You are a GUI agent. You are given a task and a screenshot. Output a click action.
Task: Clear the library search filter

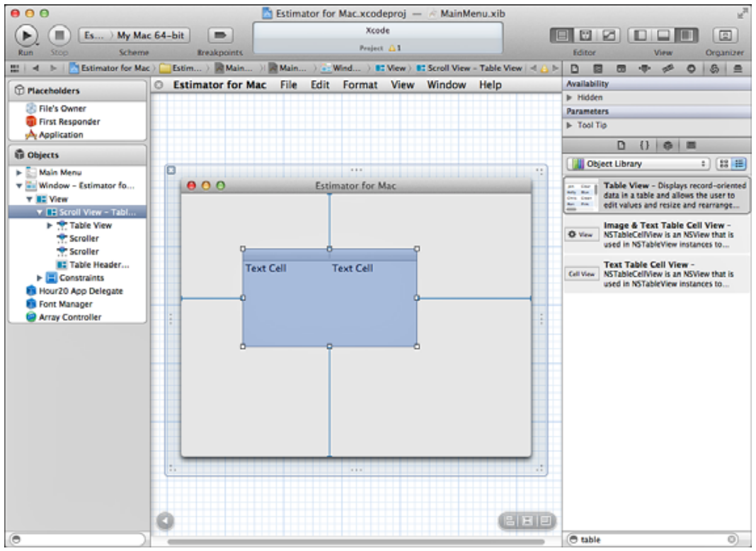(732, 540)
